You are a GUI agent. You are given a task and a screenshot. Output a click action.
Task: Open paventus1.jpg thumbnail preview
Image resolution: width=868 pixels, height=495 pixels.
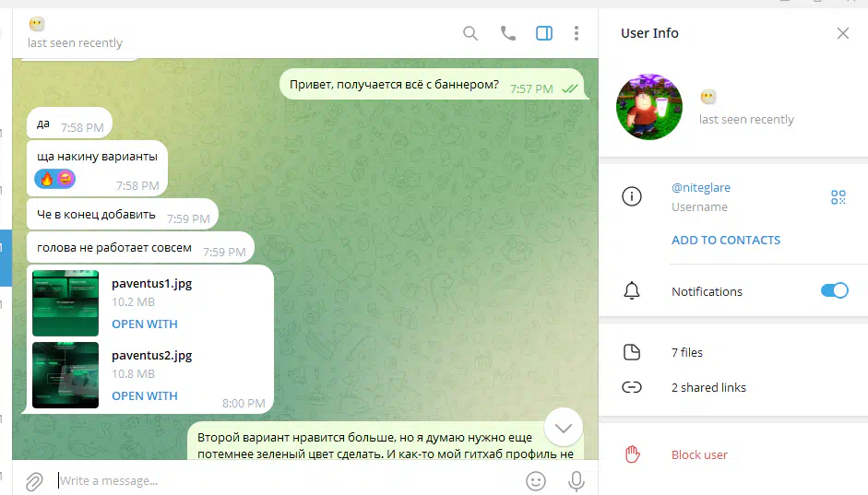(x=65, y=303)
